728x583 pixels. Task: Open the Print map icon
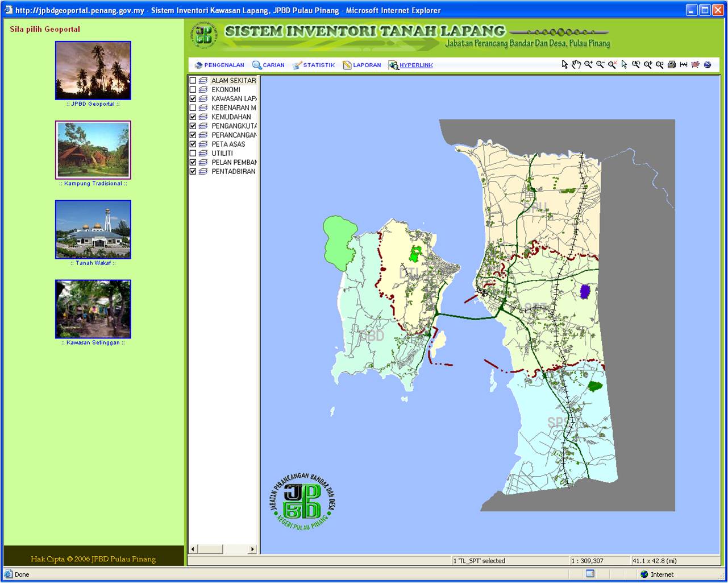click(671, 65)
